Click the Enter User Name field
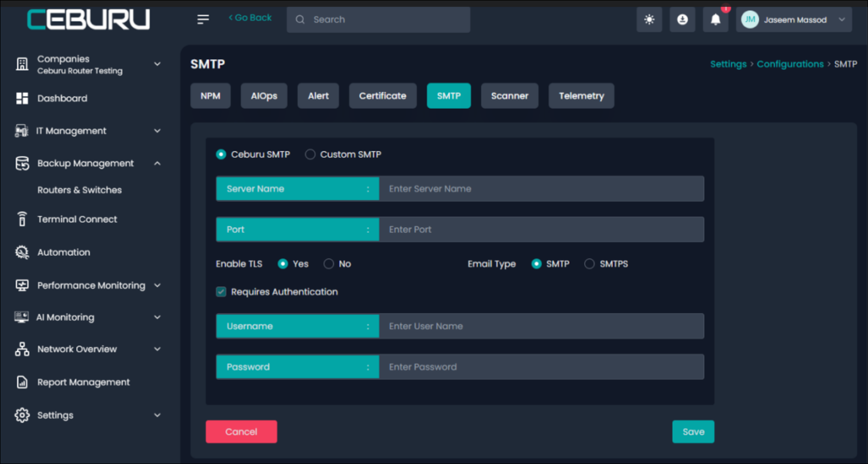This screenshot has width=868, height=464. pos(541,326)
